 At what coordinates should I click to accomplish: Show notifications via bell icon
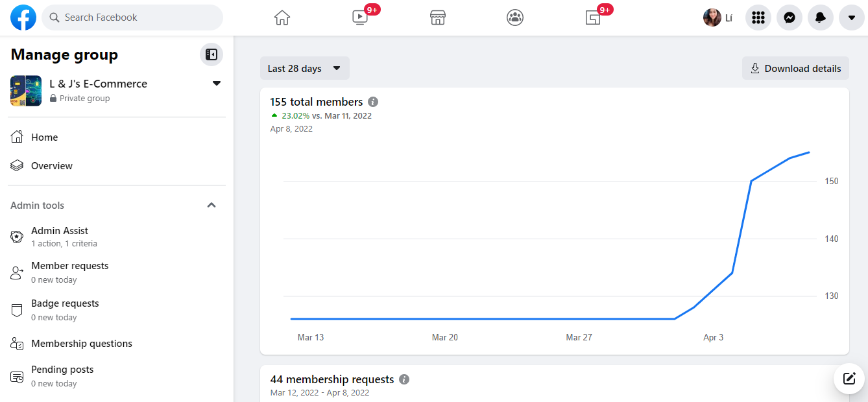click(821, 18)
